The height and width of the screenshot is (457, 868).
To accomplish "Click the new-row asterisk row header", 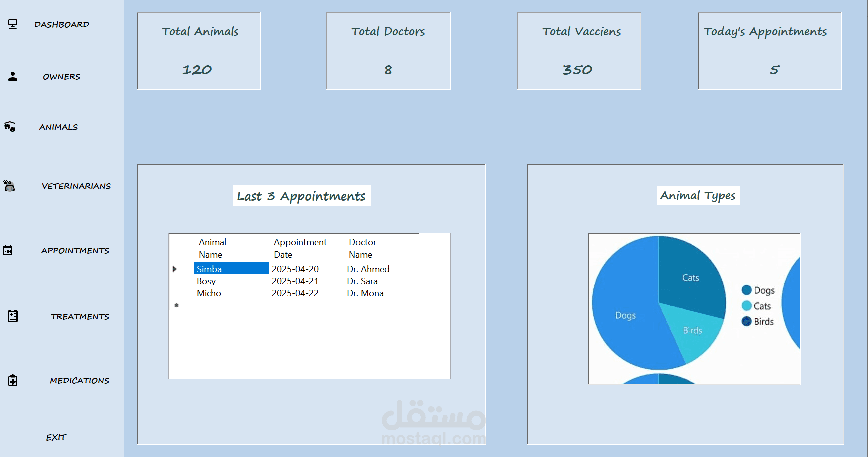I will click(x=181, y=305).
